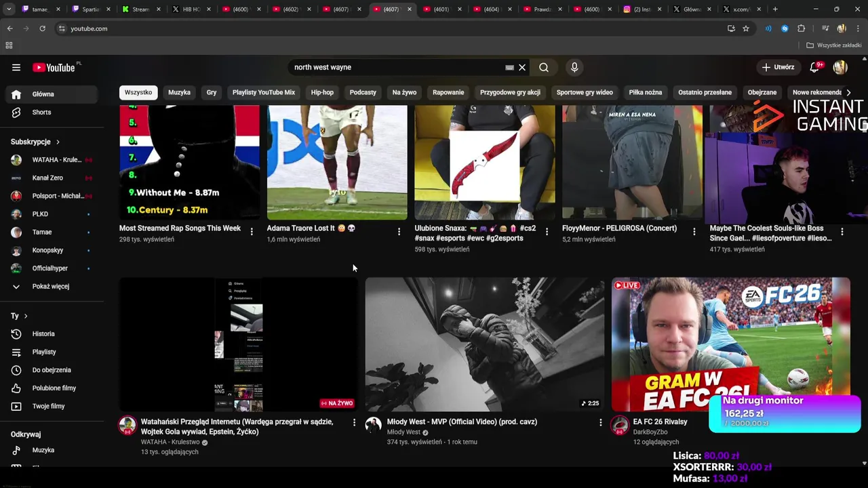Select the Podcasty filter chip
Screen dimensions: 868x488
tap(363, 92)
